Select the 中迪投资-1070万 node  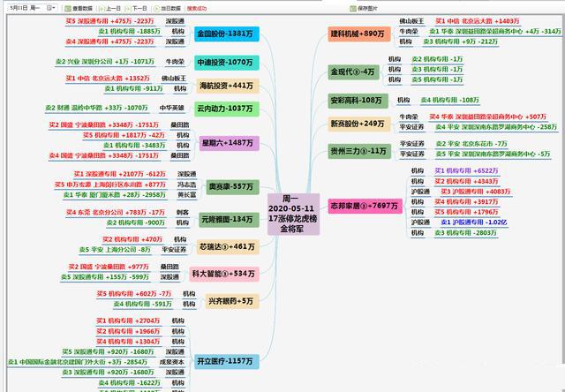tap(227, 63)
